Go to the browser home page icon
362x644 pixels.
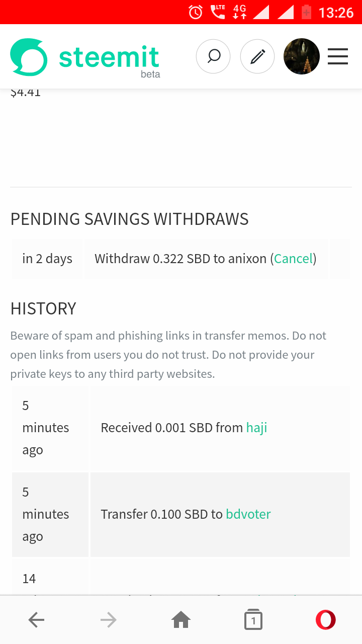tap(181, 620)
